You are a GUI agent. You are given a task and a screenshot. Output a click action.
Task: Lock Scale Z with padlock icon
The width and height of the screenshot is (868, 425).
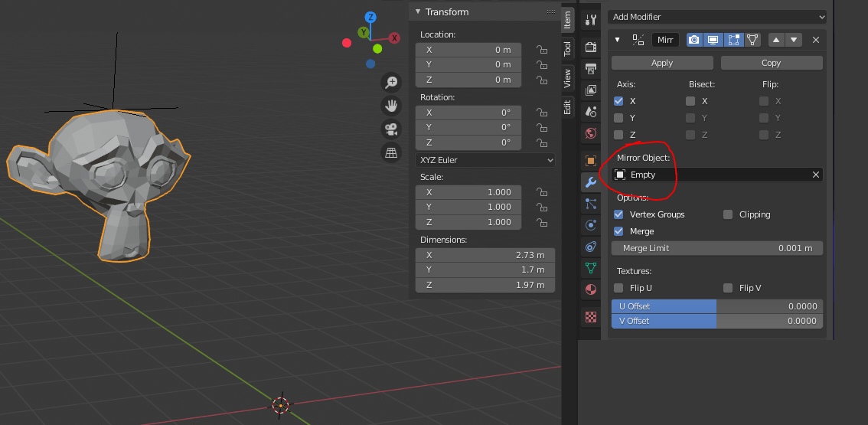(x=541, y=222)
